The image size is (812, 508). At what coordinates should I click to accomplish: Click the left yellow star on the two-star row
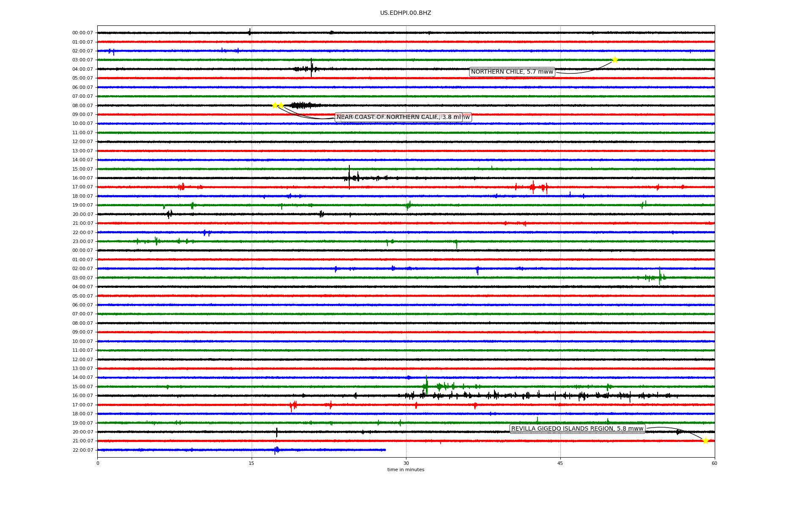coord(275,105)
